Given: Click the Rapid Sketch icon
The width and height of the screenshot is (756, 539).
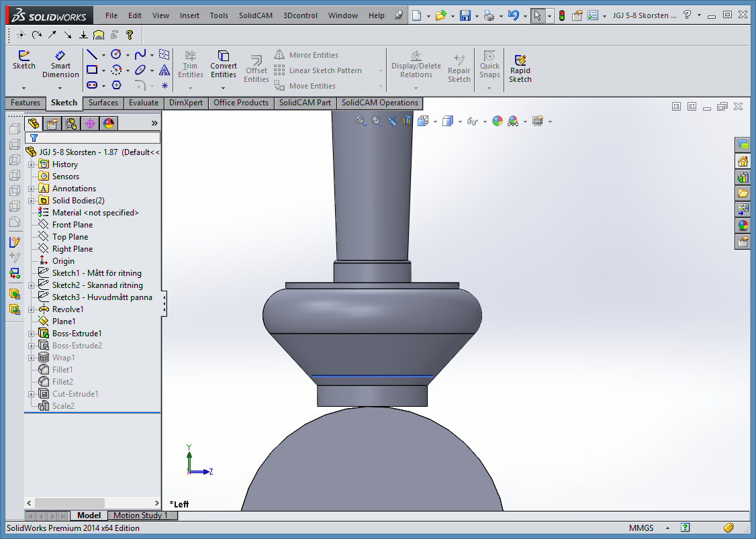Looking at the screenshot, I should click(520, 68).
